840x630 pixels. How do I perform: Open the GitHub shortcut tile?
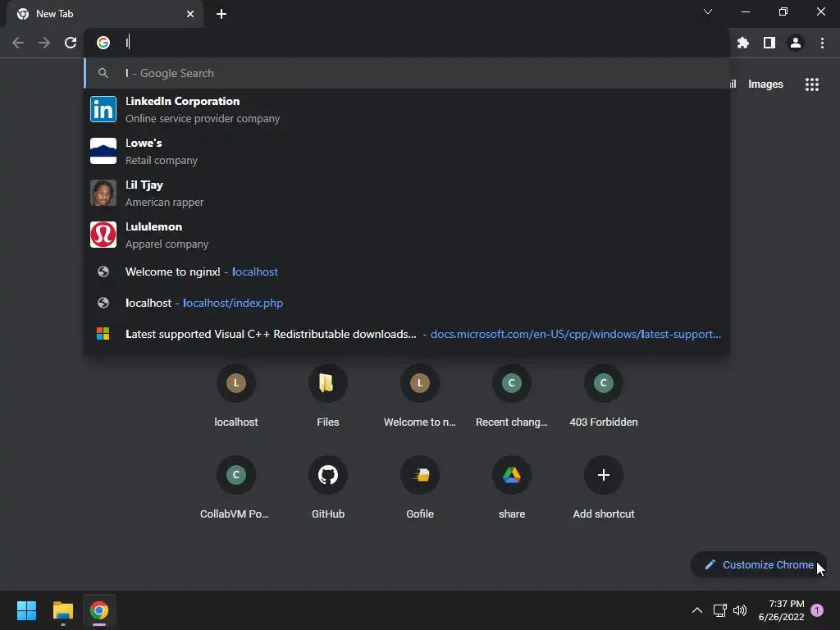pyautogui.click(x=328, y=488)
